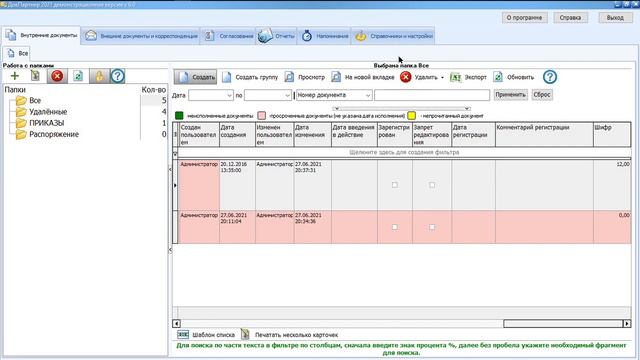Click the Справочники и настройки icon
The height and width of the screenshot is (360, 640).
point(360,36)
